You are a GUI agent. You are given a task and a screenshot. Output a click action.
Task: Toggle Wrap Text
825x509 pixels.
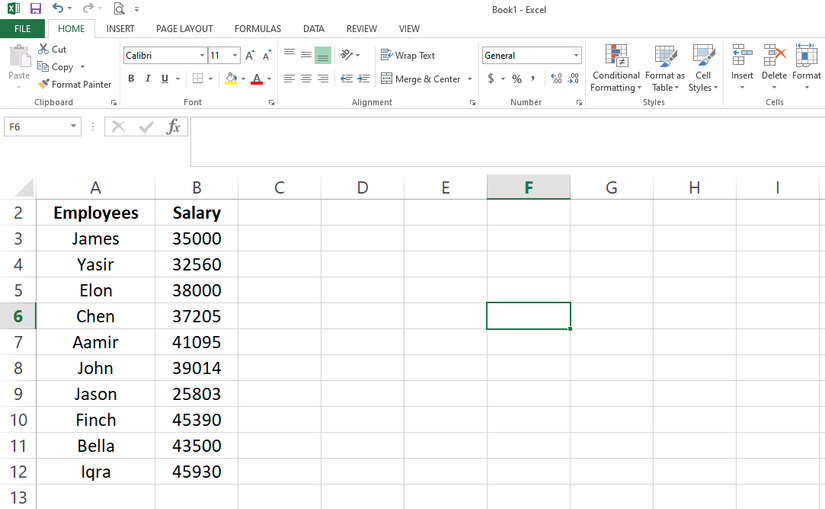pos(408,55)
